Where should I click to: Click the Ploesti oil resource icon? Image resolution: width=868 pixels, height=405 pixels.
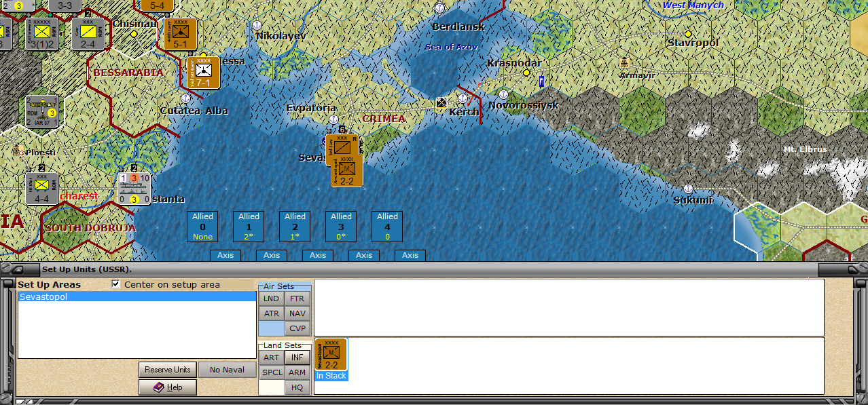pos(19,150)
